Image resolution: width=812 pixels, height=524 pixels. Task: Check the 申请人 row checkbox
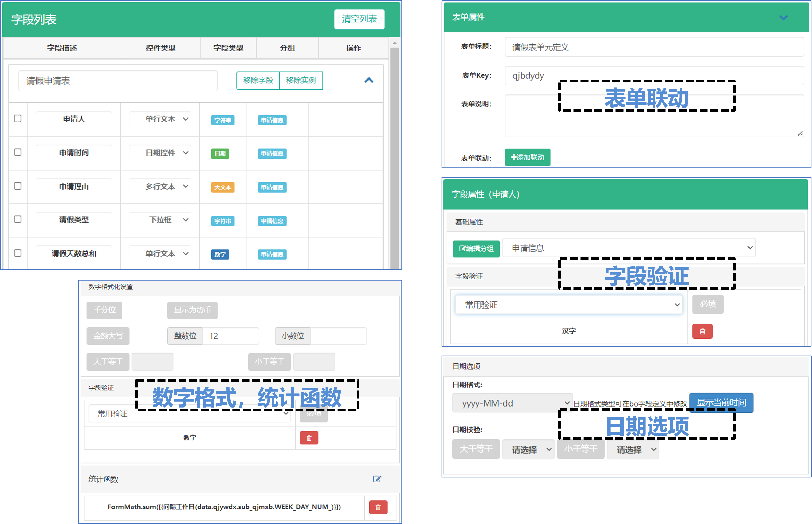[18, 119]
